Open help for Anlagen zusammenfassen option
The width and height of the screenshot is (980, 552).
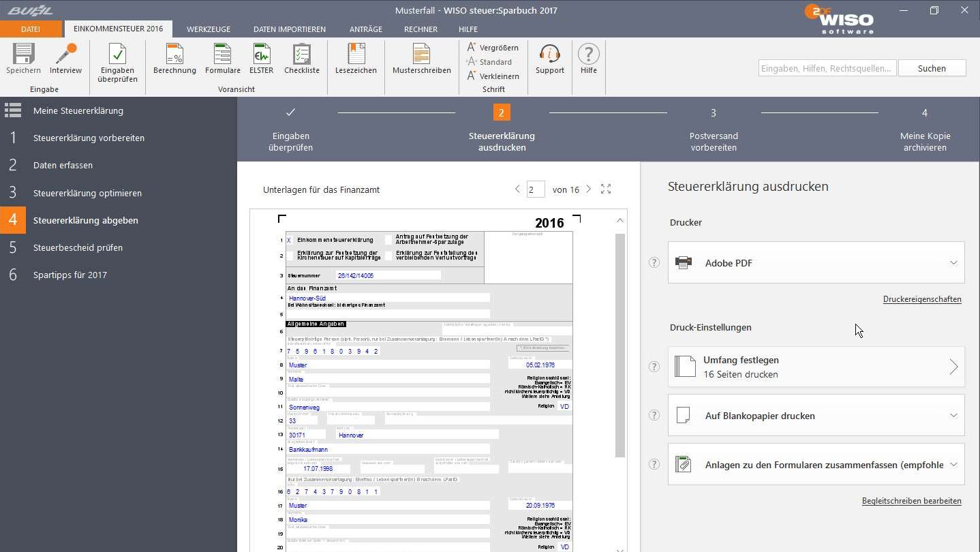(x=654, y=464)
